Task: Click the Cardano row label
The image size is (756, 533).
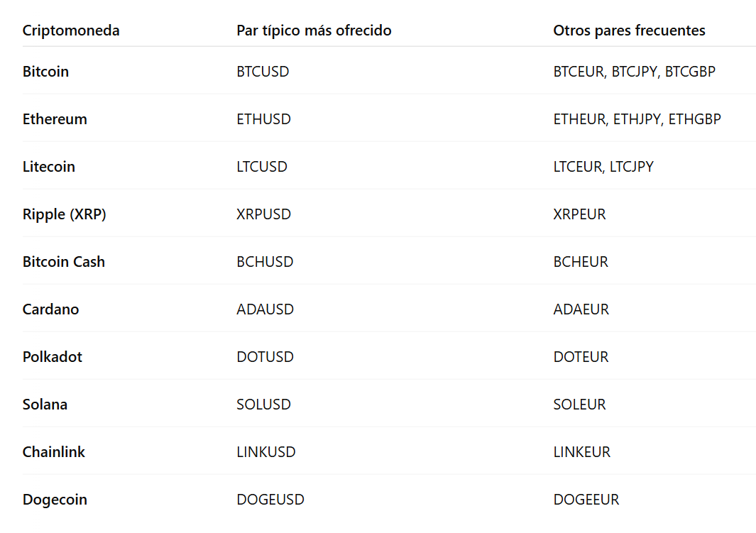Action: tap(50, 309)
